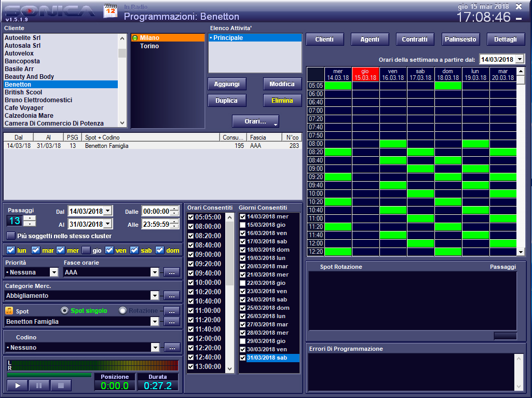Open the Codino Nessuno dropdown
Screen dimensions: 532x398
point(155,348)
